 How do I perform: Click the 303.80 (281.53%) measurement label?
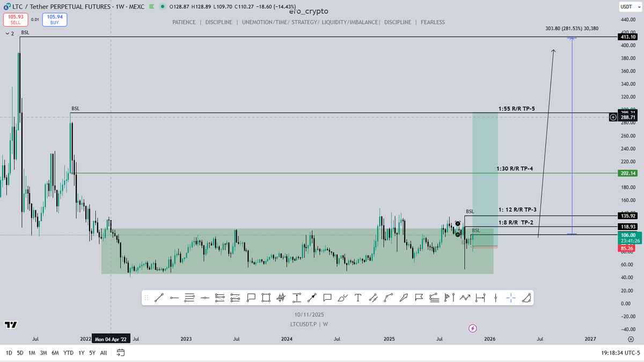(x=573, y=27)
